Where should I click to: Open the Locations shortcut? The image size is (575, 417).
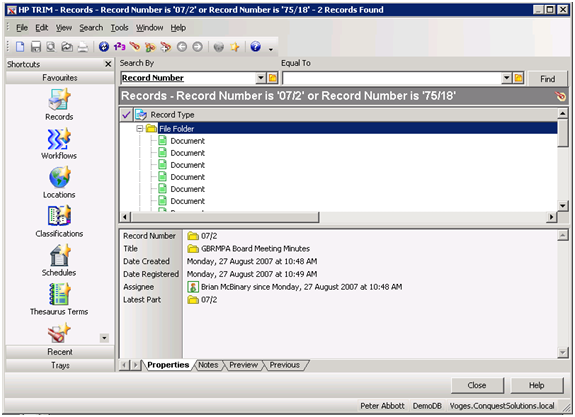(59, 183)
